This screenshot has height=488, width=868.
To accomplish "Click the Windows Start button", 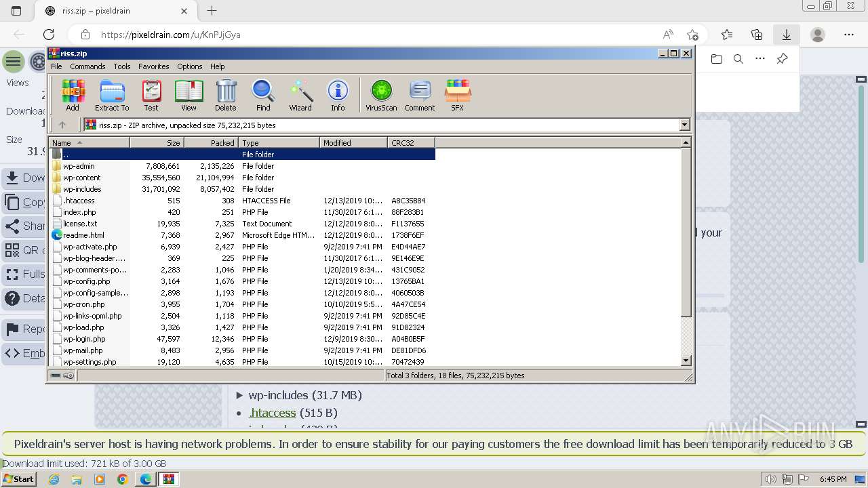I will pyautogui.click(x=19, y=479).
